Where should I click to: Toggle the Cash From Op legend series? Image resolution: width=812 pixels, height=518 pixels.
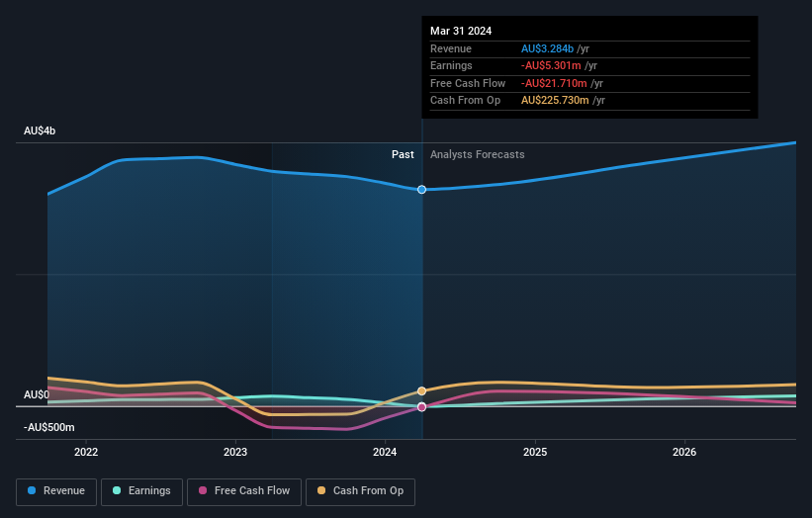[x=360, y=491]
